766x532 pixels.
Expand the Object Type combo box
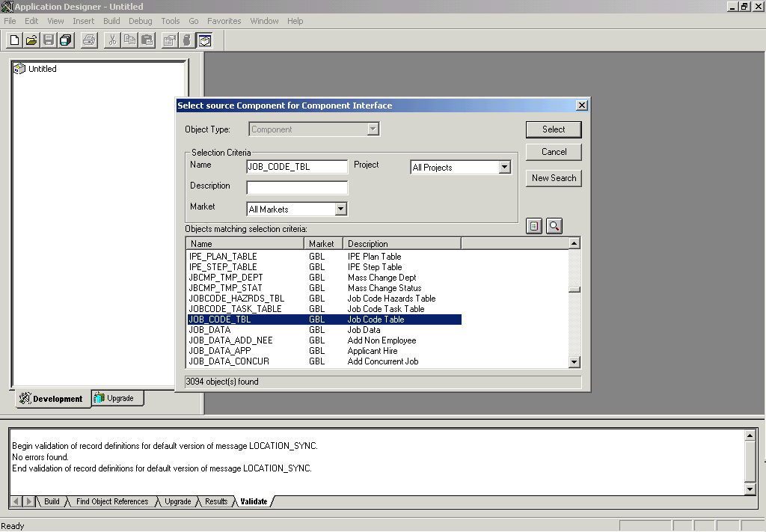[x=372, y=129]
